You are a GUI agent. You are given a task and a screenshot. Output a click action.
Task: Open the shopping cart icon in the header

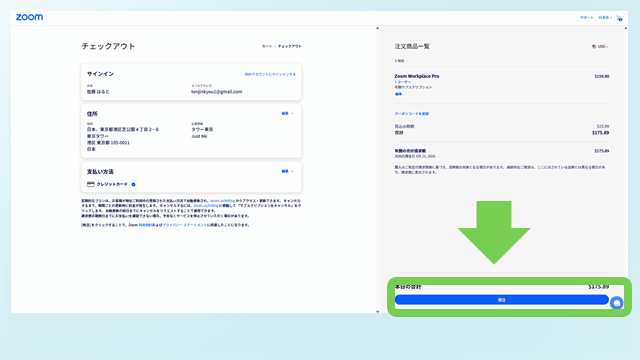[619, 18]
